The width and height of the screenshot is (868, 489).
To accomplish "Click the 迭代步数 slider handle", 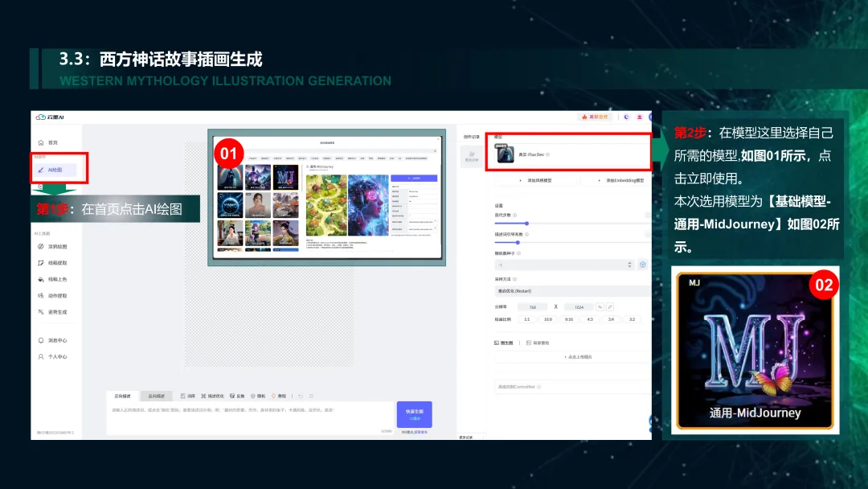I will tap(527, 224).
